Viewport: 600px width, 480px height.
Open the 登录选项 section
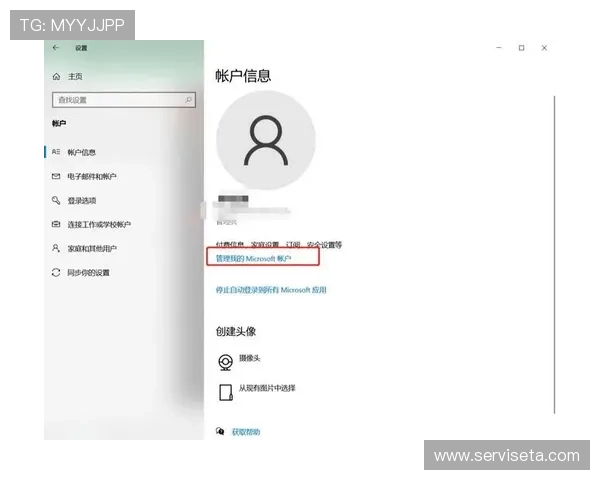(x=82, y=200)
